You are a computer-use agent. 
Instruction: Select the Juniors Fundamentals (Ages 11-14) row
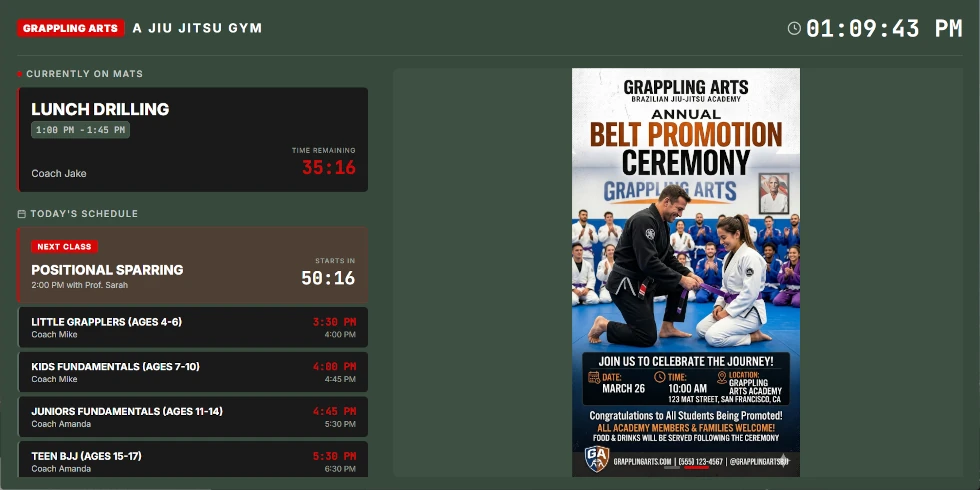coord(192,417)
